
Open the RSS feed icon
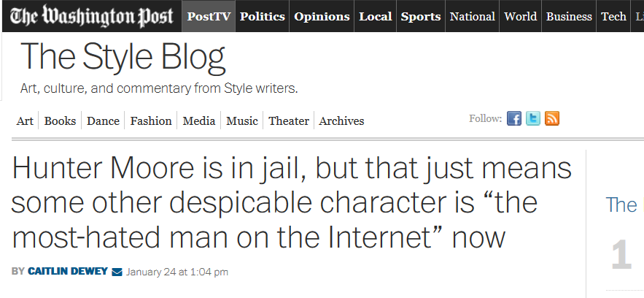coord(552,119)
